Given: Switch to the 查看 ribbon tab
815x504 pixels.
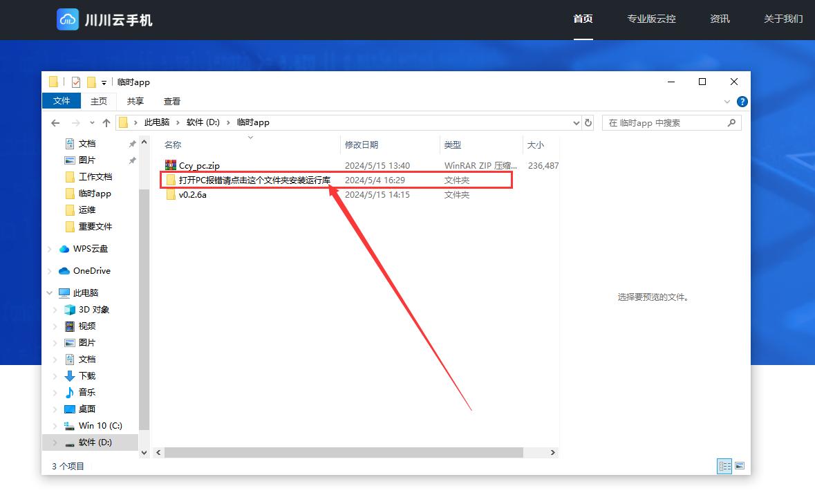Looking at the screenshot, I should [172, 101].
